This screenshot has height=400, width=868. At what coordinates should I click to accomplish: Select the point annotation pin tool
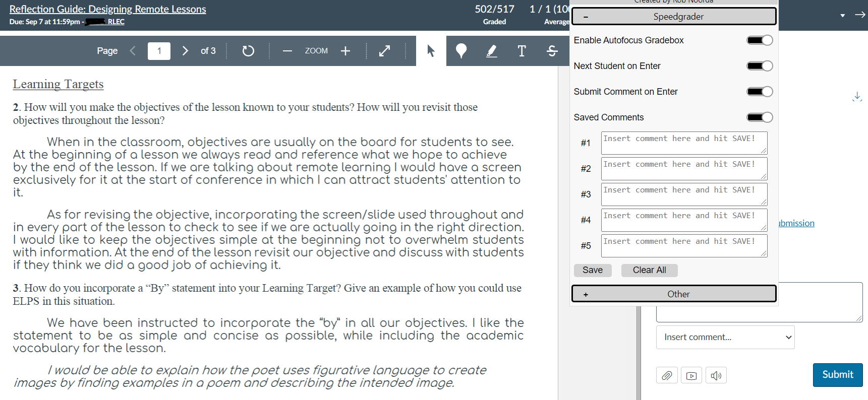(x=461, y=51)
